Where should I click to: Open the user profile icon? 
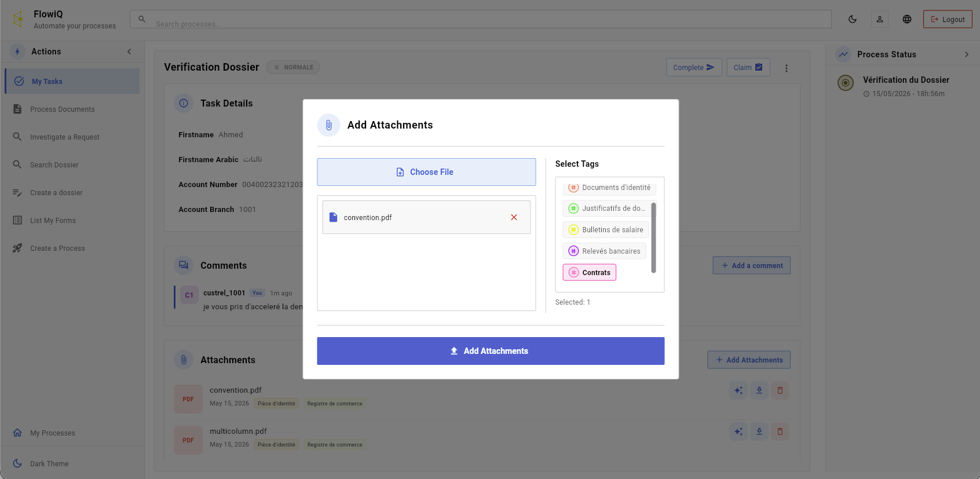click(880, 19)
